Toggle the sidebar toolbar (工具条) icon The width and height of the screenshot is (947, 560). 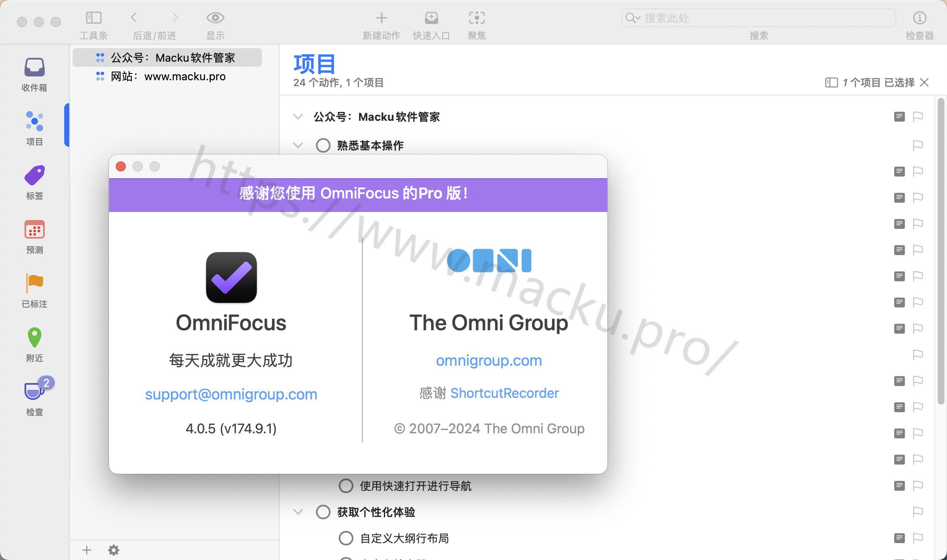click(x=94, y=18)
